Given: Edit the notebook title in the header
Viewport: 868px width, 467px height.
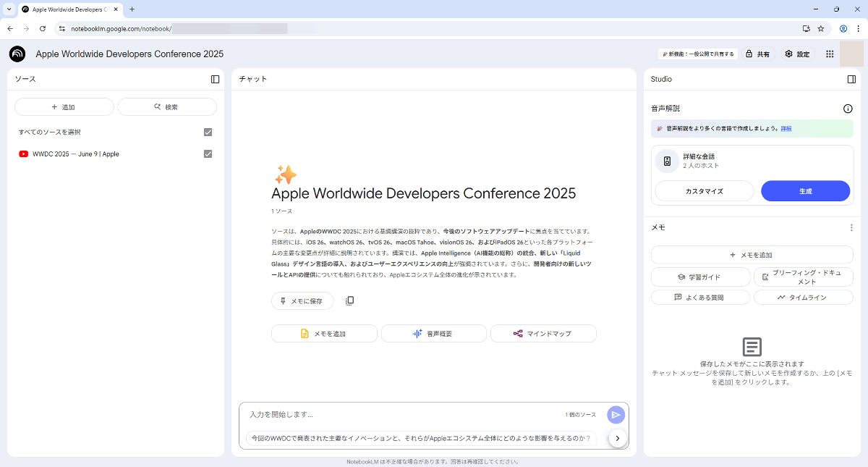Looking at the screenshot, I should click(x=129, y=54).
